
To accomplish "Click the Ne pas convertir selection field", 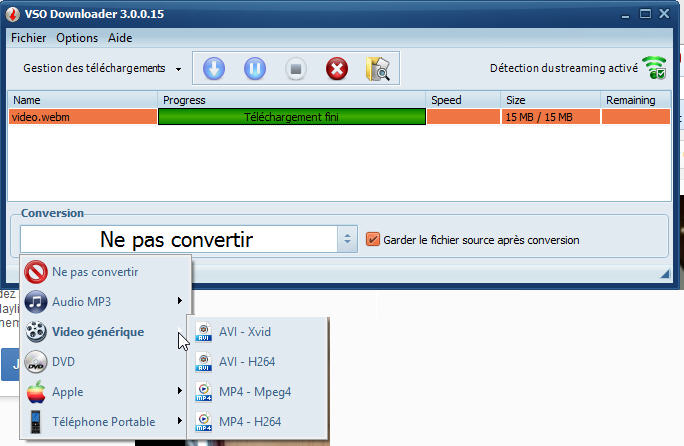I will [178, 239].
